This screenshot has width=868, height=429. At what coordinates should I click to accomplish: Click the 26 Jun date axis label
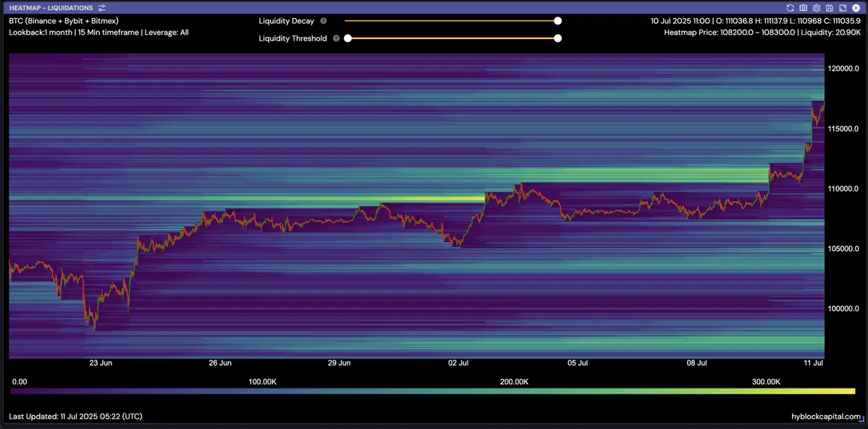click(220, 363)
